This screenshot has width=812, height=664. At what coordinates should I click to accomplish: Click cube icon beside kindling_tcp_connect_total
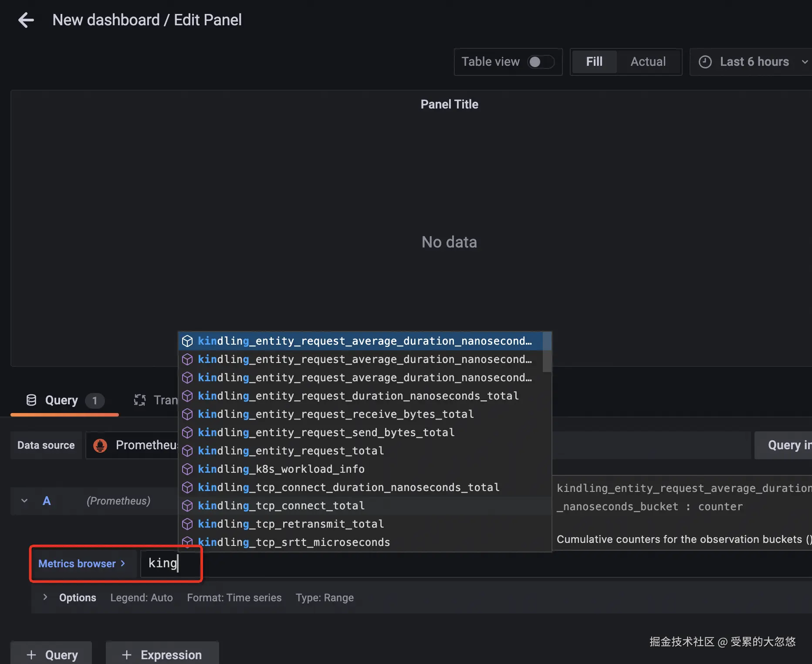tap(187, 505)
